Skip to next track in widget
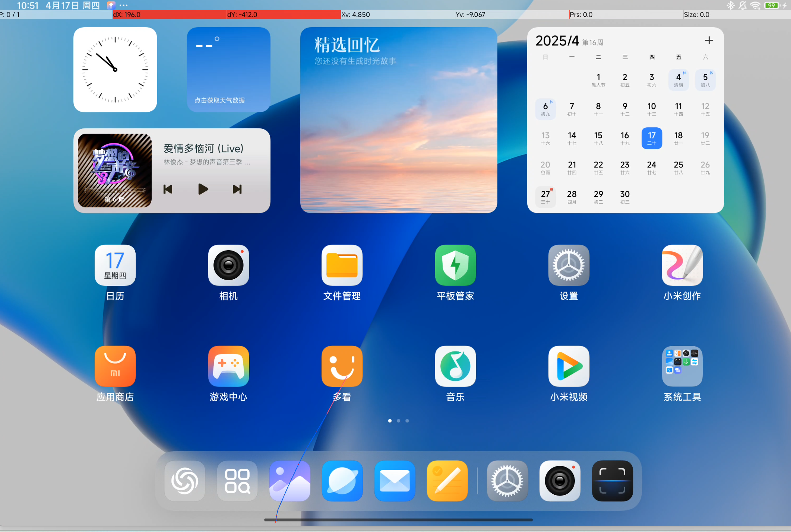The height and width of the screenshot is (532, 791). pyautogui.click(x=237, y=189)
